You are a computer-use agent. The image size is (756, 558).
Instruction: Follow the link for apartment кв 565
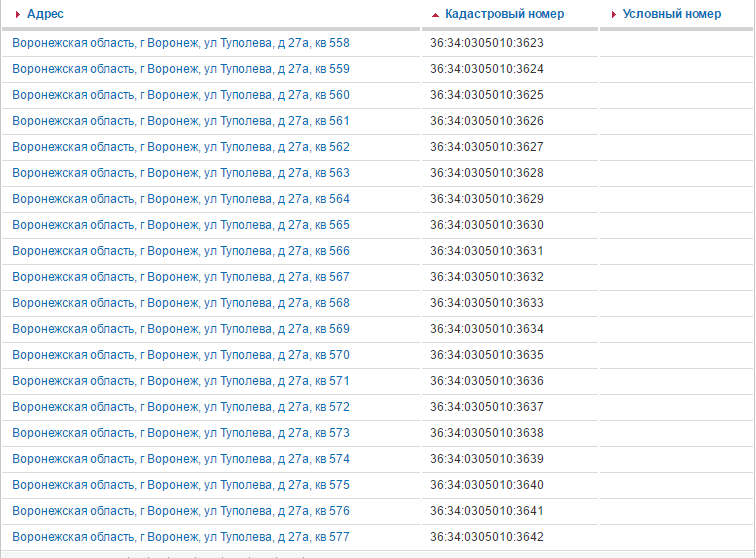click(x=181, y=225)
